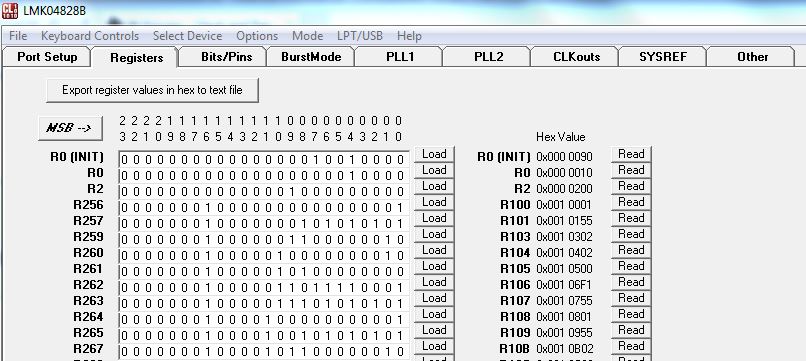Click the R2 register bit field

coord(264,191)
